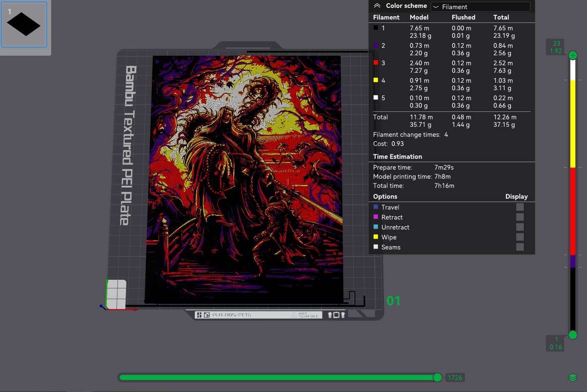Select the plate 1 thumbnail
This screenshot has height=392, width=587.
point(24,25)
